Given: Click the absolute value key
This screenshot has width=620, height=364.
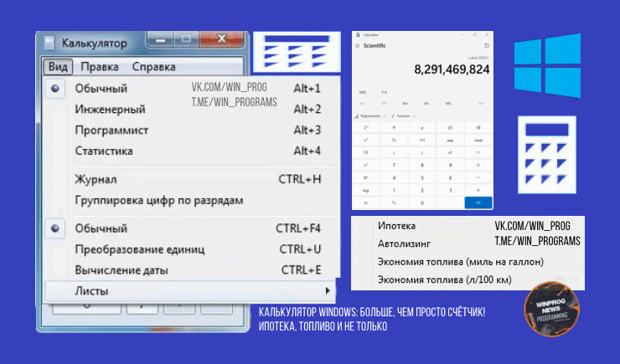Looking at the screenshot, I should click(x=422, y=140).
